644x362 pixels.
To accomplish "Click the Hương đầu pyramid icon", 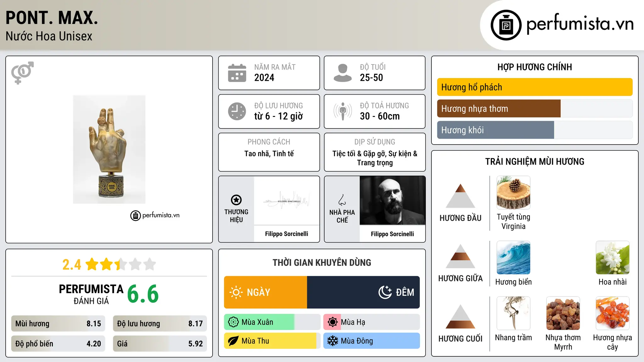I will (x=460, y=196).
